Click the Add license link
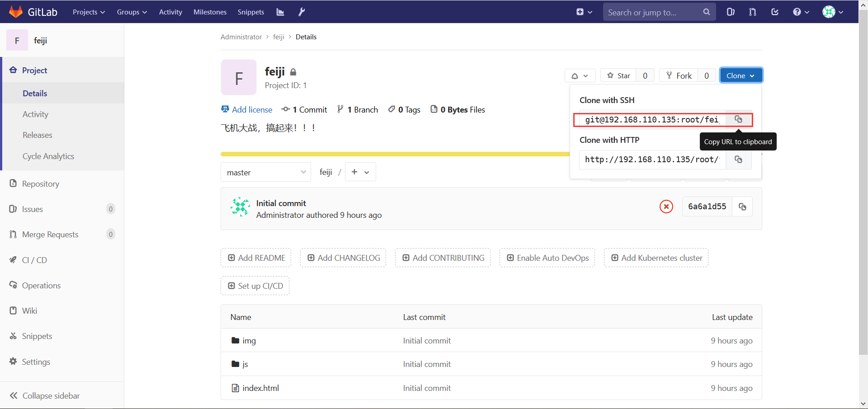Image resolution: width=868 pixels, height=409 pixels. (x=247, y=110)
